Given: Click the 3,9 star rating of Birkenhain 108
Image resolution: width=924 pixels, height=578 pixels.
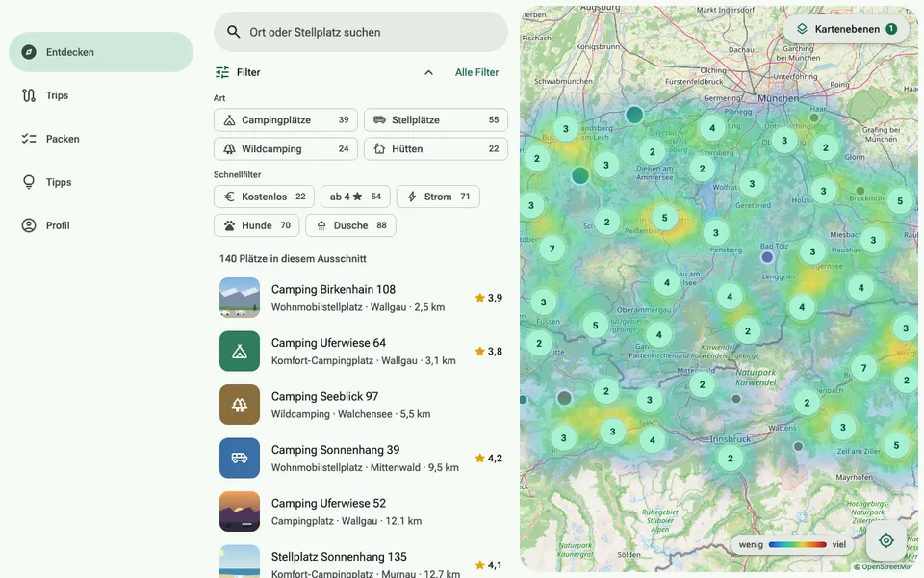Looking at the screenshot, I should pos(489,298).
